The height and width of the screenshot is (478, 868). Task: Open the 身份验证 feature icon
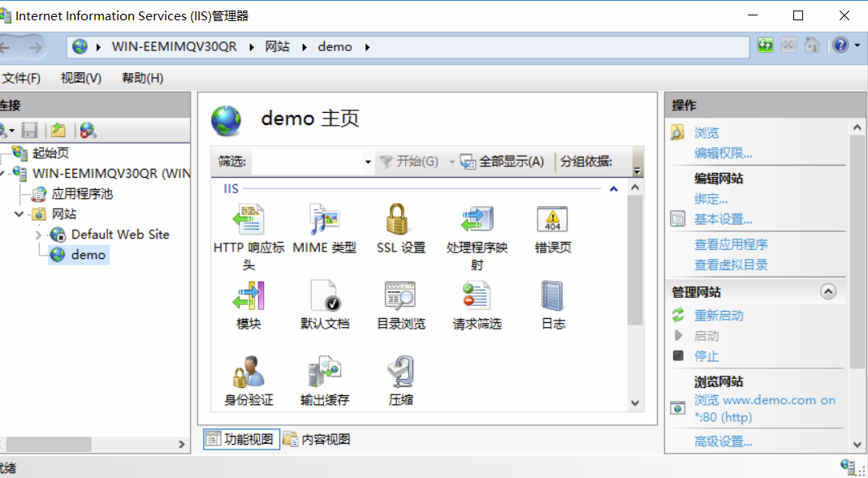(248, 371)
